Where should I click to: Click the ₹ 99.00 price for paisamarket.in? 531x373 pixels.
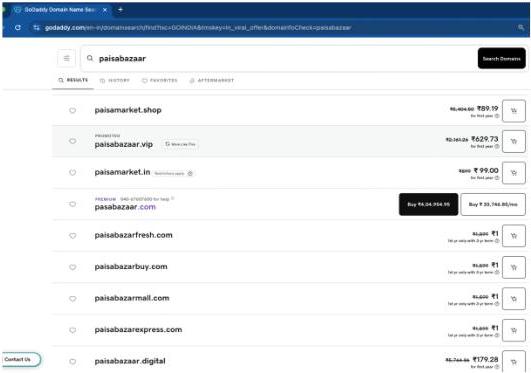pos(486,170)
